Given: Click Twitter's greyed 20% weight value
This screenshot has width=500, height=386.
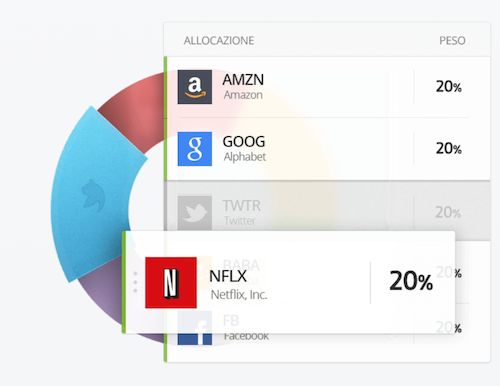Looking at the screenshot, I should tap(448, 212).
